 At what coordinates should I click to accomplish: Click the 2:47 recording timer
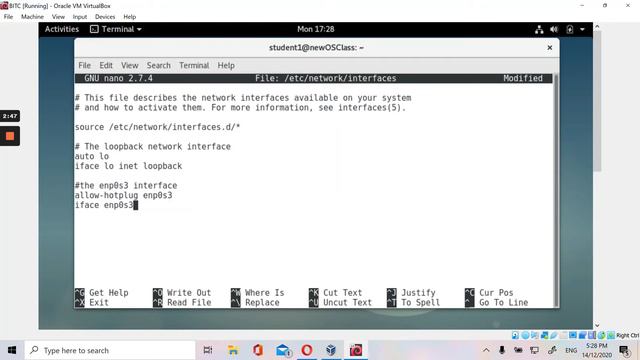(10, 116)
